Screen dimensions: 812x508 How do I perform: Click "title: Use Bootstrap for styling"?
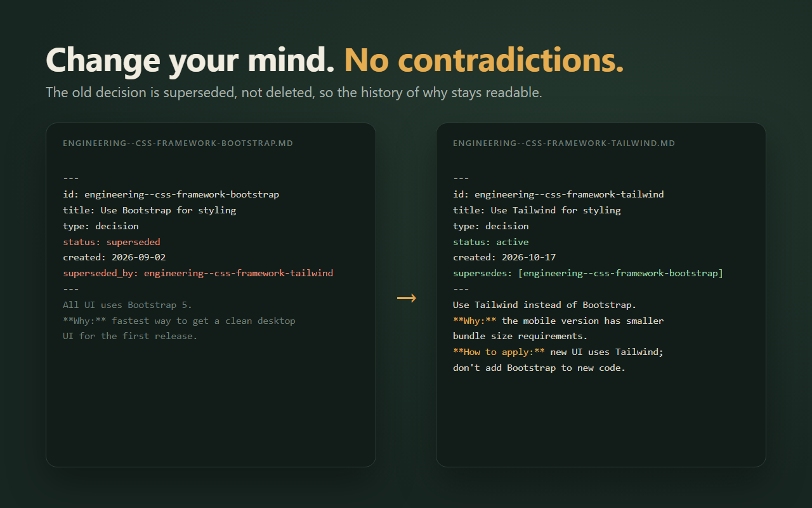(149, 210)
